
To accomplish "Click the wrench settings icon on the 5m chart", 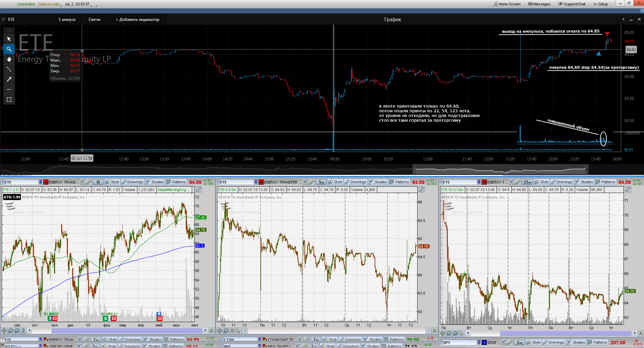I will tap(312, 182).
